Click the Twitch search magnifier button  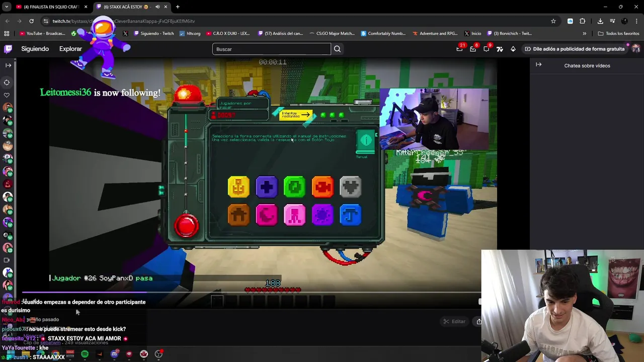pos(337,49)
